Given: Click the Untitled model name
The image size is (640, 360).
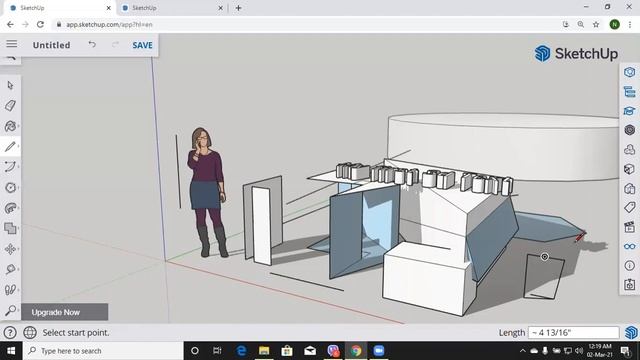Looking at the screenshot, I should pyautogui.click(x=51, y=45).
